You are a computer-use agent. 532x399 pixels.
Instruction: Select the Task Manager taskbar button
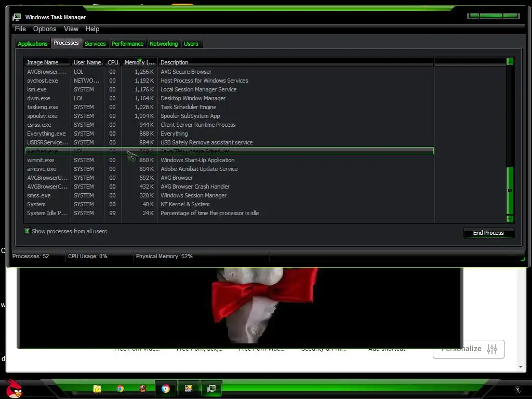(x=211, y=389)
